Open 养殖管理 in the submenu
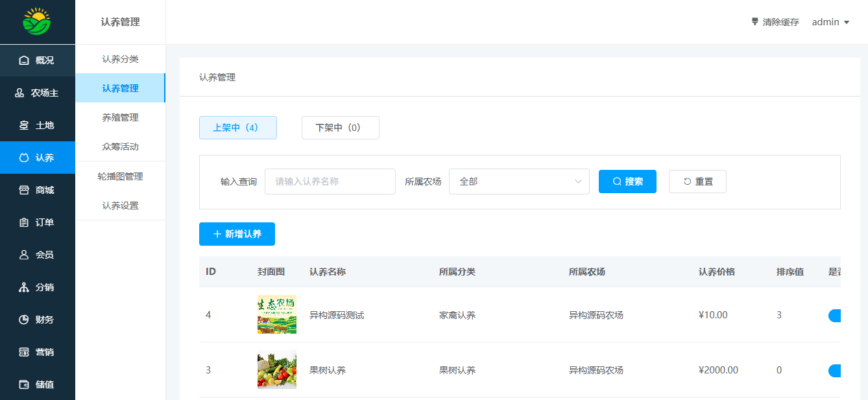This screenshot has width=868, height=400. (120, 117)
